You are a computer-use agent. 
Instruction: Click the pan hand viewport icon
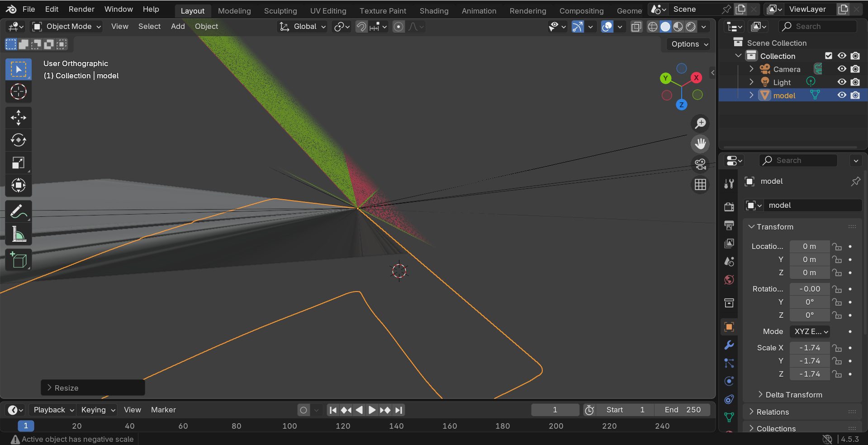(700, 144)
